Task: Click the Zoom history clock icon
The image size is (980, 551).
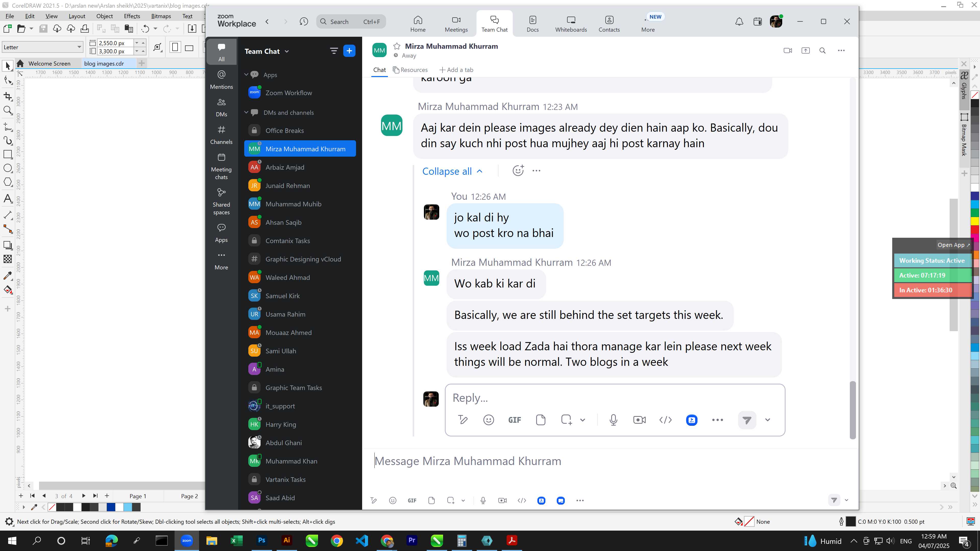Action: 304,22
